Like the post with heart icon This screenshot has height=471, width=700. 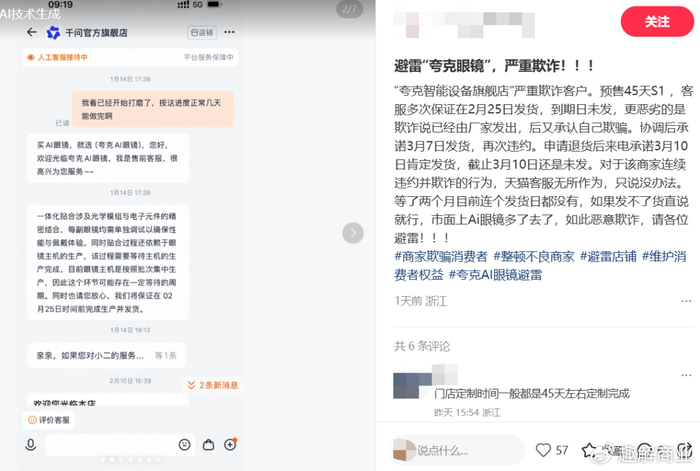click(x=543, y=450)
